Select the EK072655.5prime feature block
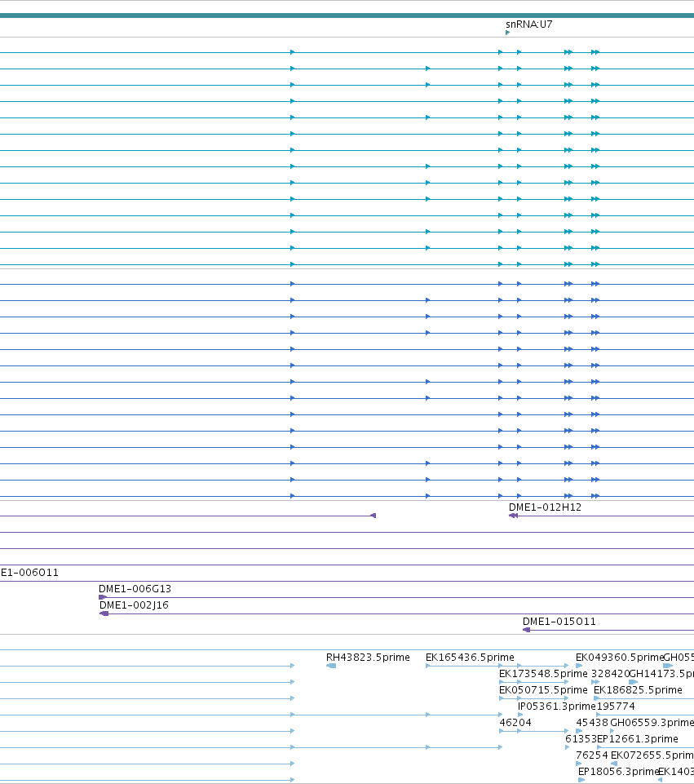694x784 pixels. (x=614, y=764)
